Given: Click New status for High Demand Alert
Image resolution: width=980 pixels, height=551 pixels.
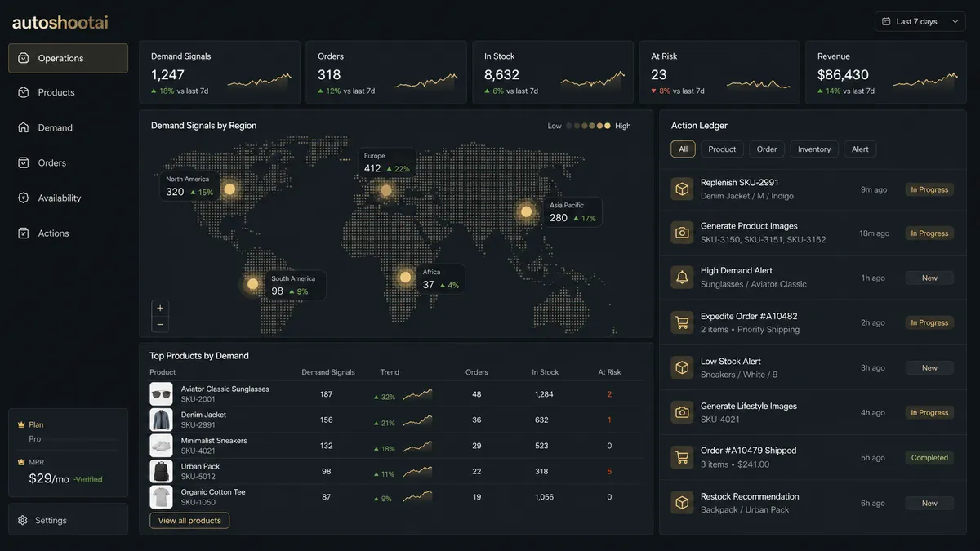Looking at the screenshot, I should pos(929,278).
